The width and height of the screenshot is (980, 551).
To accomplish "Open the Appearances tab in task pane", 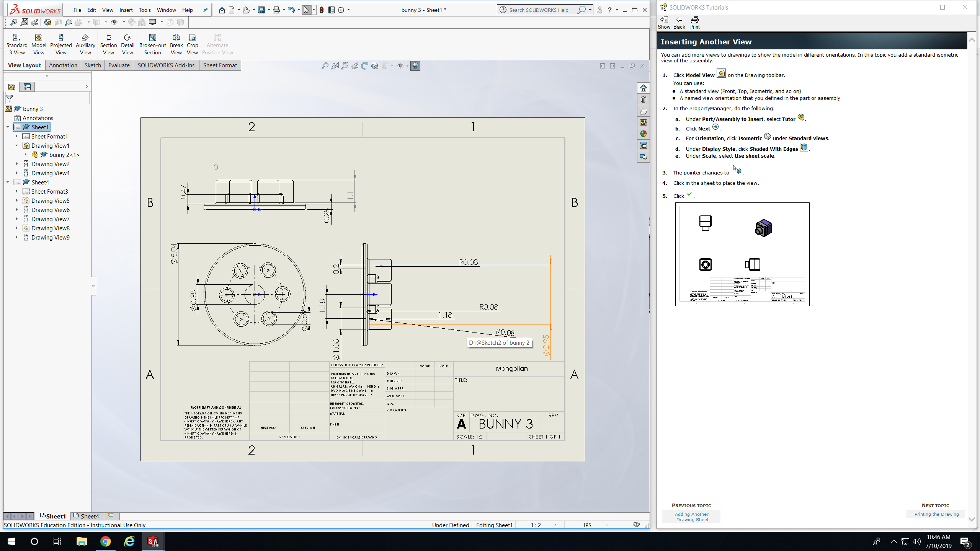I will [x=644, y=134].
